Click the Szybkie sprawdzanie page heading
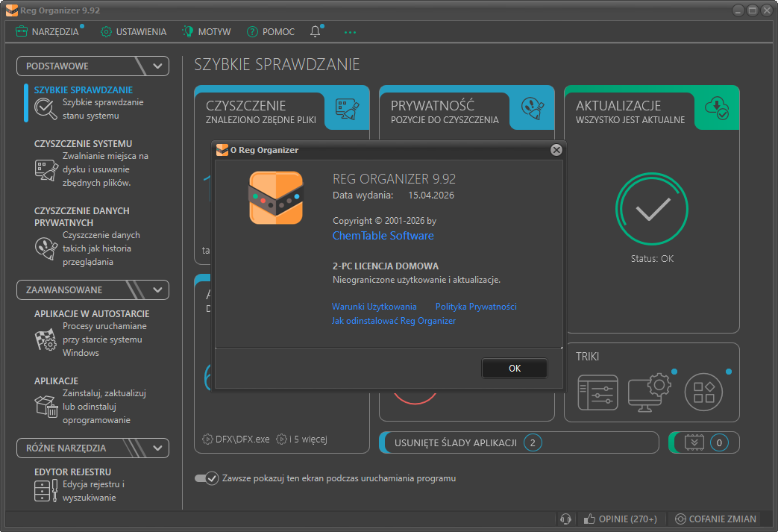This screenshot has height=532, width=778. point(277,64)
